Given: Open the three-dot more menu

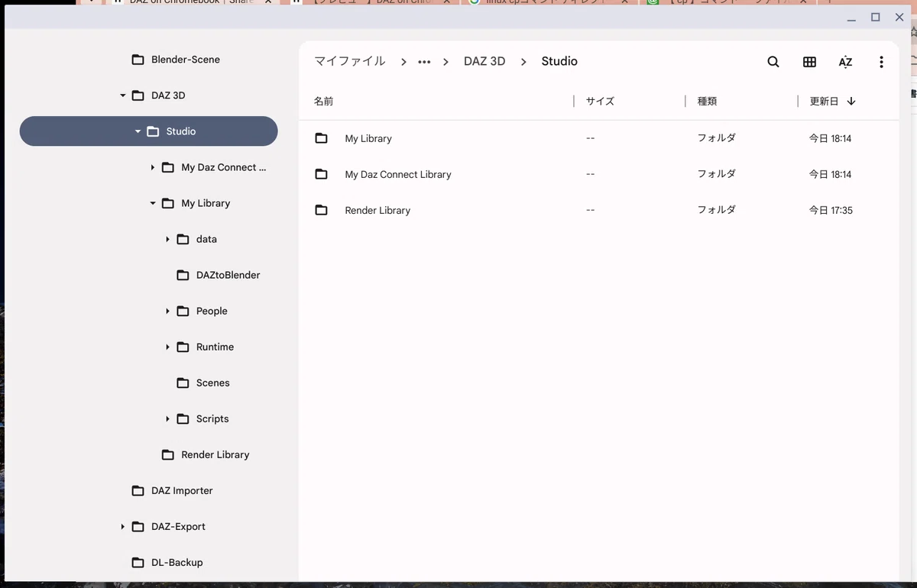Looking at the screenshot, I should coord(881,62).
